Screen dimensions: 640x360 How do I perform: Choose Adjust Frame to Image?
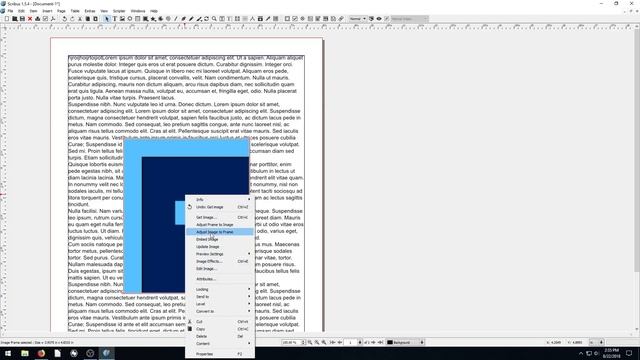(x=220, y=224)
